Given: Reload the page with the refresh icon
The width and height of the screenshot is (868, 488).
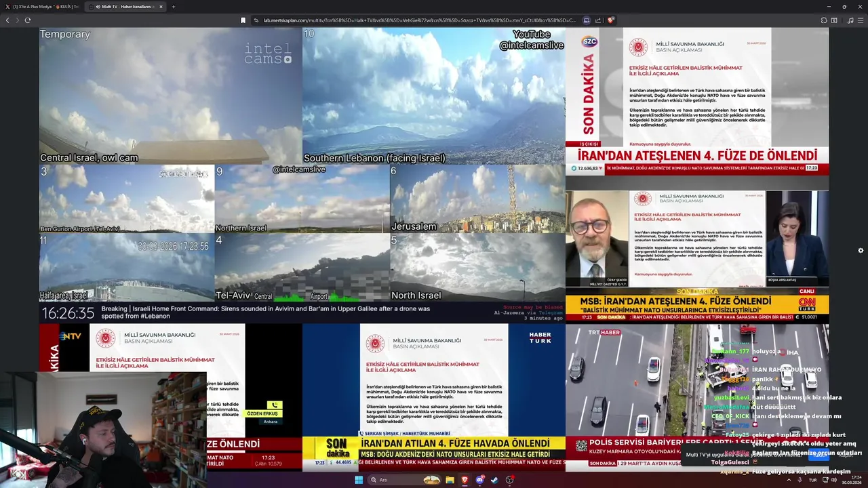Looking at the screenshot, I should pyautogui.click(x=27, y=20).
